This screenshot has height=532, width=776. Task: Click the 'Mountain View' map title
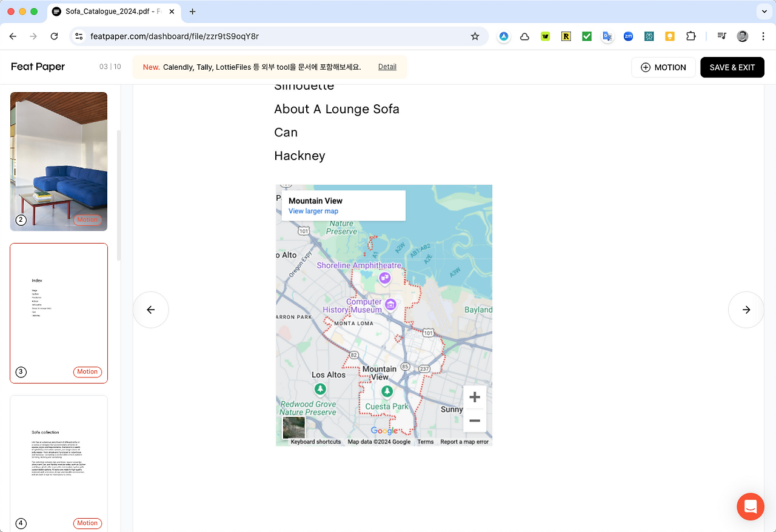(x=315, y=201)
